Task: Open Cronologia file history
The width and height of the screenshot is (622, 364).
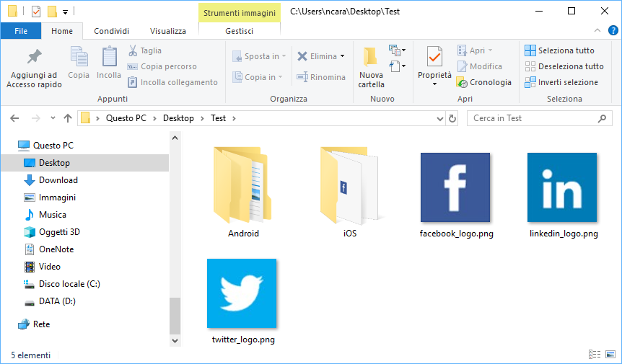Action: coord(484,82)
